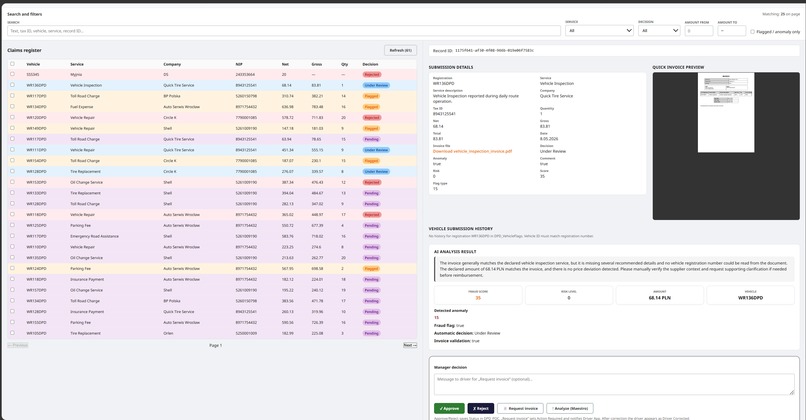Click the Flagged badge for WR154DPD
This screenshot has width=806, height=420.
pyautogui.click(x=372, y=161)
